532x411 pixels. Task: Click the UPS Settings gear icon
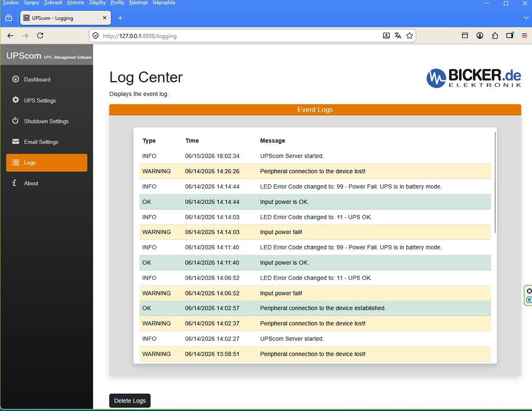tap(16, 100)
